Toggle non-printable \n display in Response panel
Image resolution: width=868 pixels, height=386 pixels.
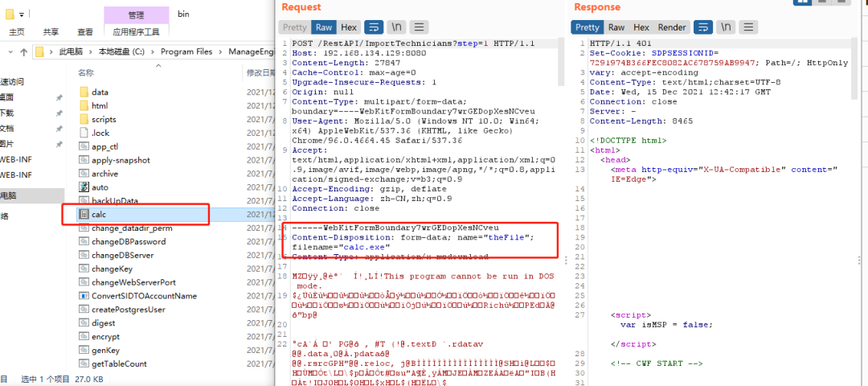pyautogui.click(x=726, y=27)
